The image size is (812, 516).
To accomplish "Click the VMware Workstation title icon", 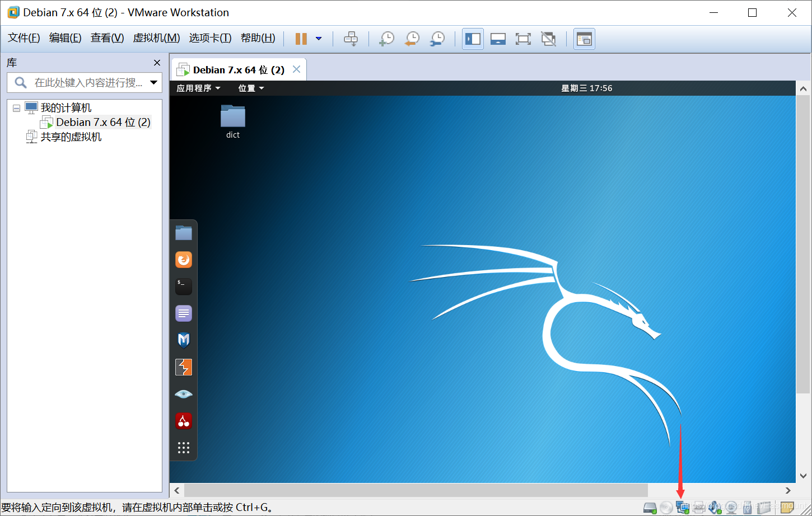I will point(13,12).
